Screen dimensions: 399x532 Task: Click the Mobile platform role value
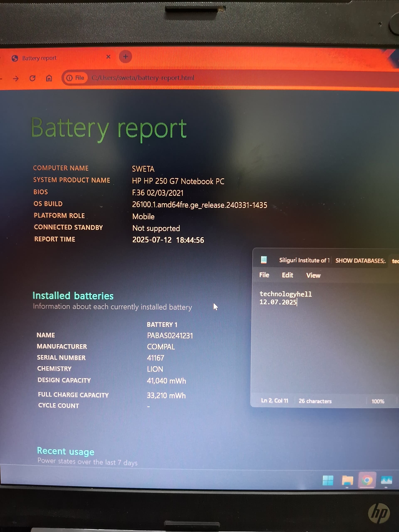(143, 217)
